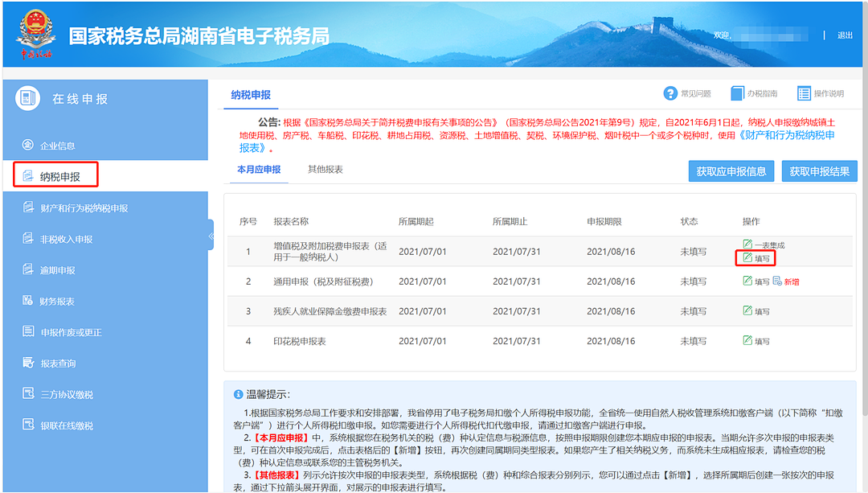Click report name 印花税申报表
This screenshot has width=868, height=493.
click(x=300, y=341)
